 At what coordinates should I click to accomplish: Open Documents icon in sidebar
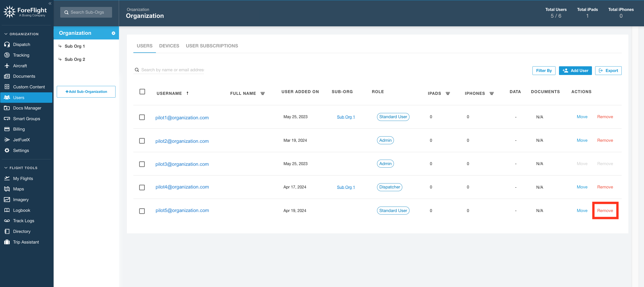coord(7,76)
